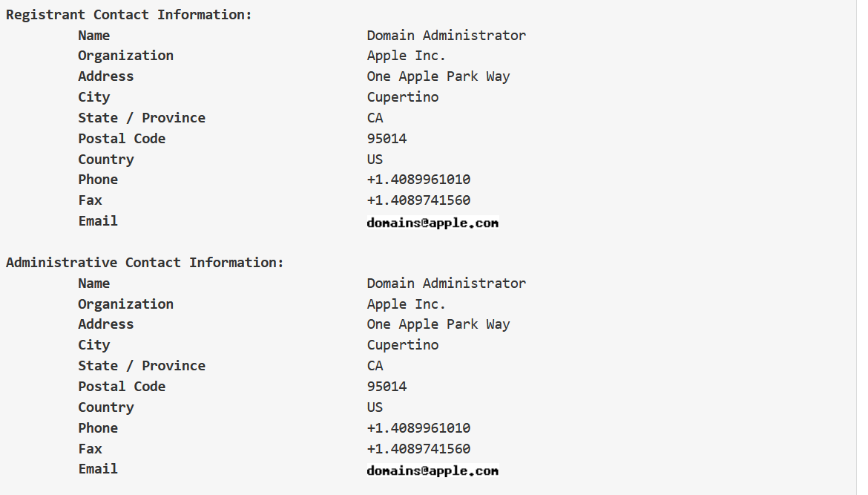Click 'State / Province' label under Administrative Contact
Viewport: 868px width, 495px height.
[142, 366]
